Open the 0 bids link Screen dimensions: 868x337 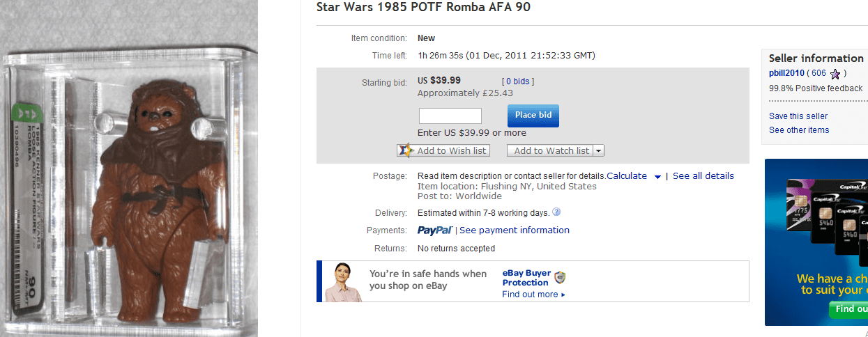point(517,81)
